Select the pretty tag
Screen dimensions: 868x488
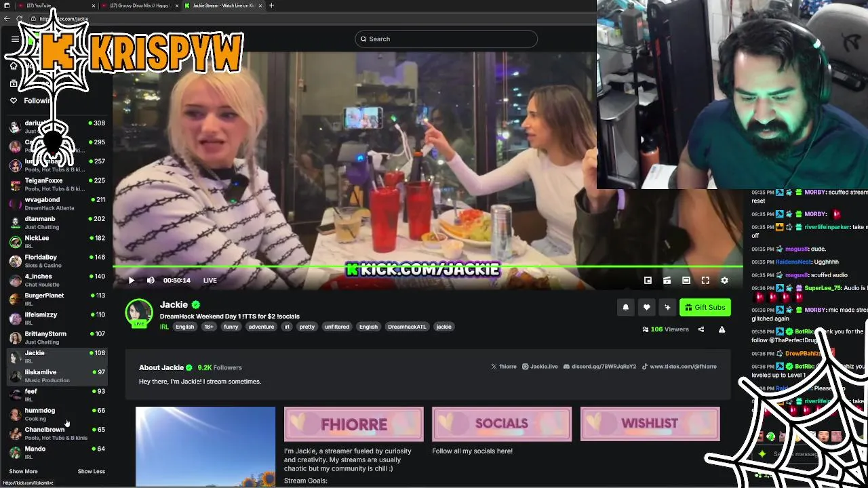(307, 327)
